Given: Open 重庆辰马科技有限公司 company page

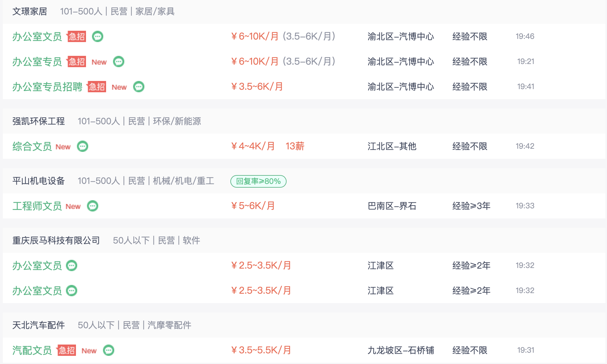Looking at the screenshot, I should coord(56,240).
